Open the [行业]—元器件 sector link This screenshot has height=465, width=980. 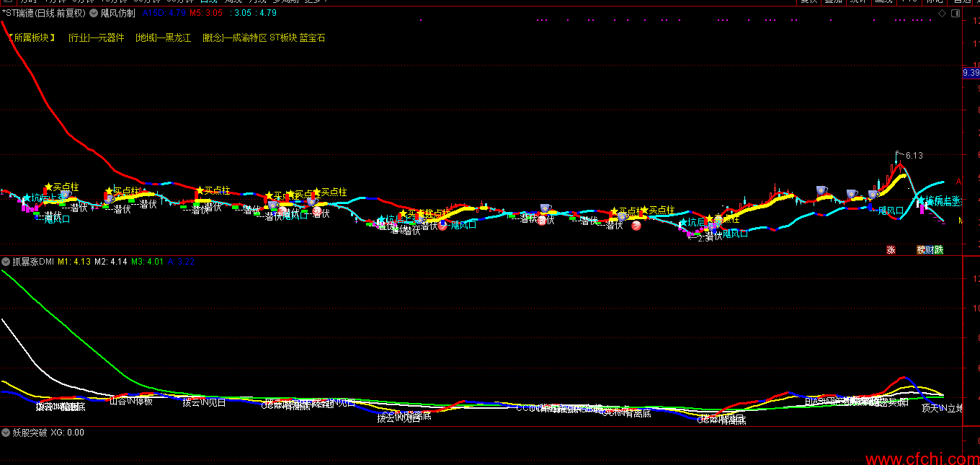coord(96,37)
